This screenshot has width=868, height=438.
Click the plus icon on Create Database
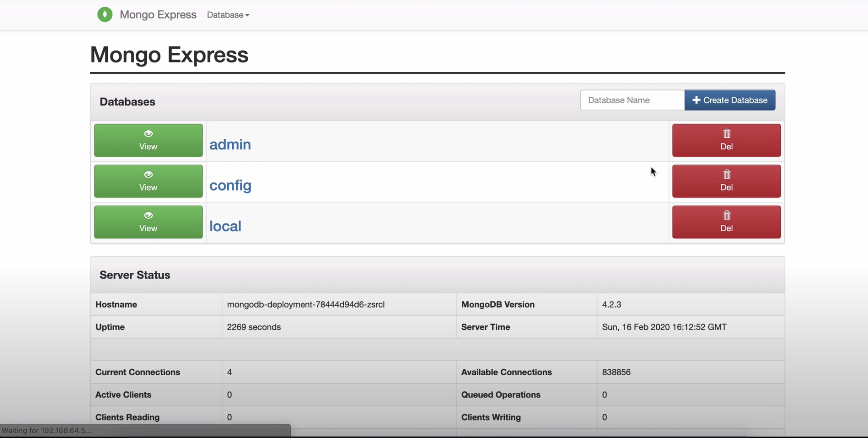[696, 100]
